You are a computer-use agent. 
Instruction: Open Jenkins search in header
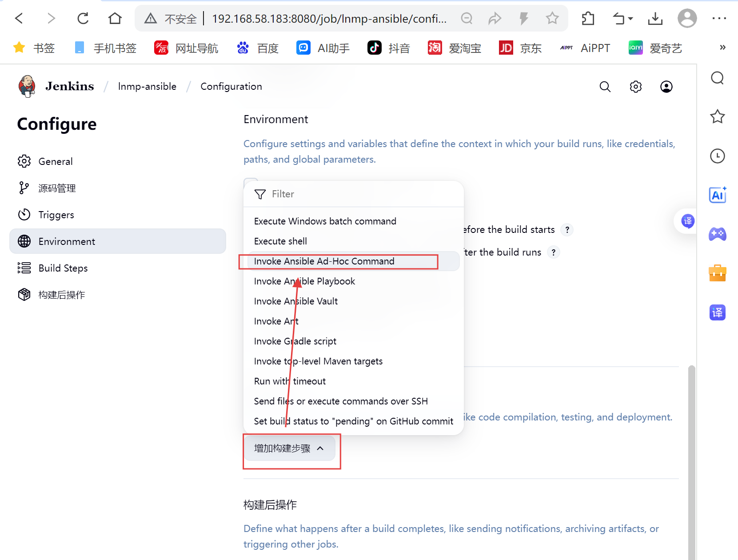605,87
